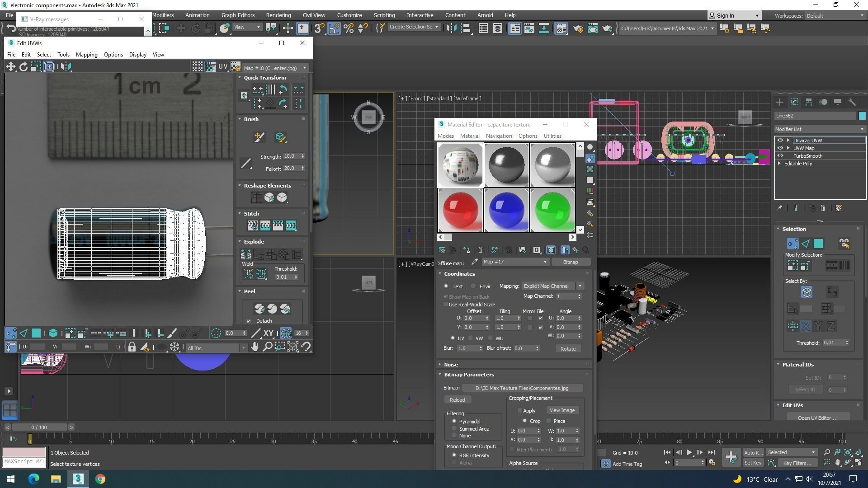The width and height of the screenshot is (868, 488).
Task: Toggle visibility eye of Unwrap UVW modifier
Action: [x=780, y=141]
